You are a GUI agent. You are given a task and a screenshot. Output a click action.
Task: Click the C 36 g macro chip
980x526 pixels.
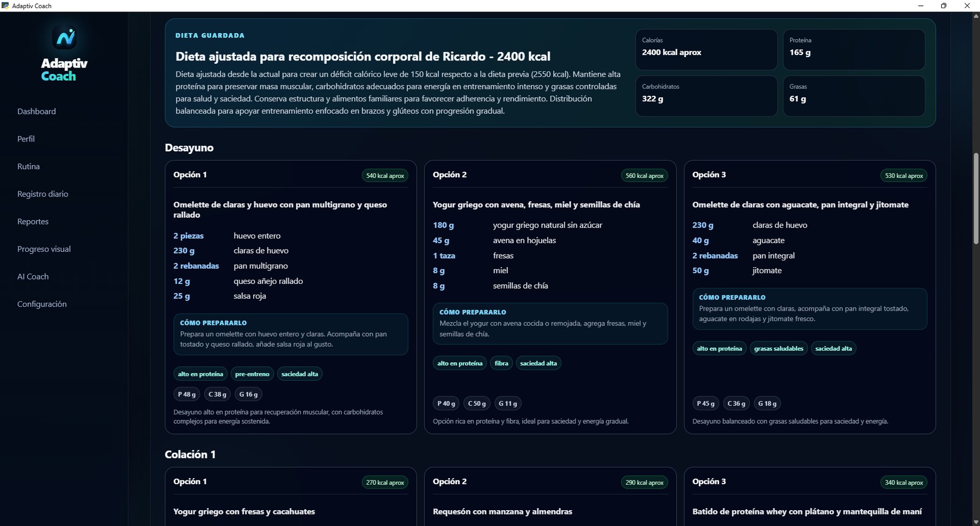(x=736, y=404)
